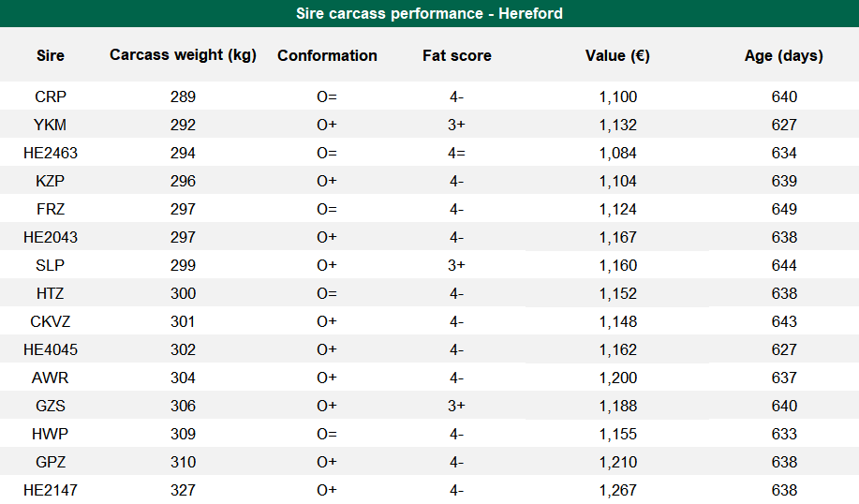This screenshot has height=504, width=859.
Task: Click the GZS sire cell
Action: point(51,406)
